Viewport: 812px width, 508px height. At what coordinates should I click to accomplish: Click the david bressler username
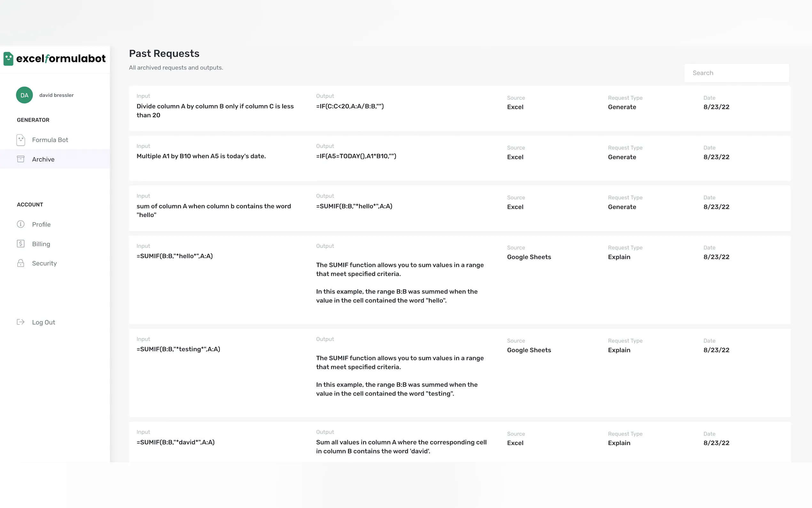point(56,95)
